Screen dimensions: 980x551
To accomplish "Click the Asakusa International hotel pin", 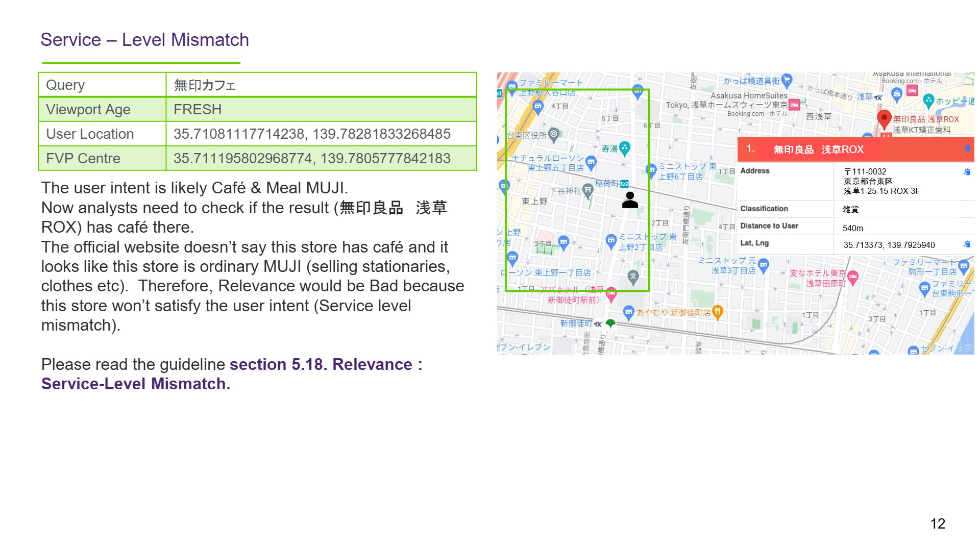I will 912,91.
